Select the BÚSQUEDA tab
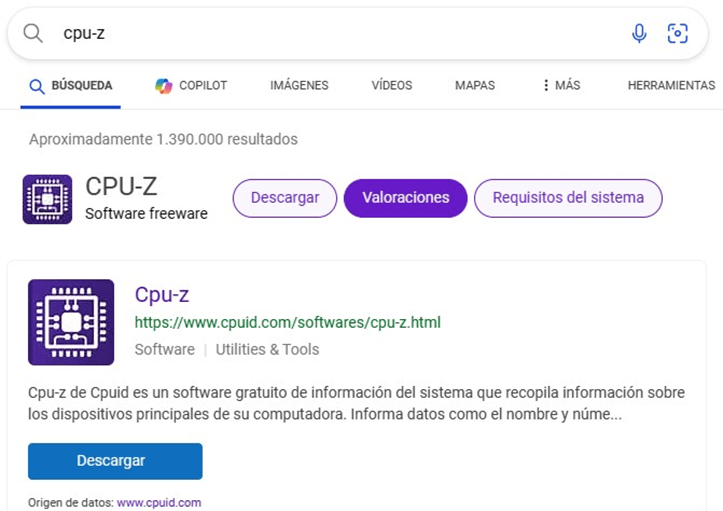 (x=71, y=86)
